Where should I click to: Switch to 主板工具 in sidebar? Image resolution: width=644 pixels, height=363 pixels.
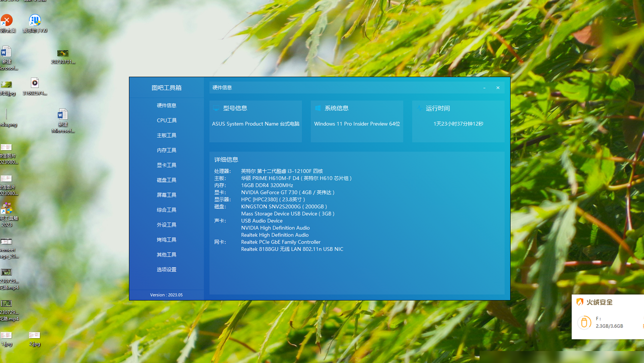tap(166, 135)
